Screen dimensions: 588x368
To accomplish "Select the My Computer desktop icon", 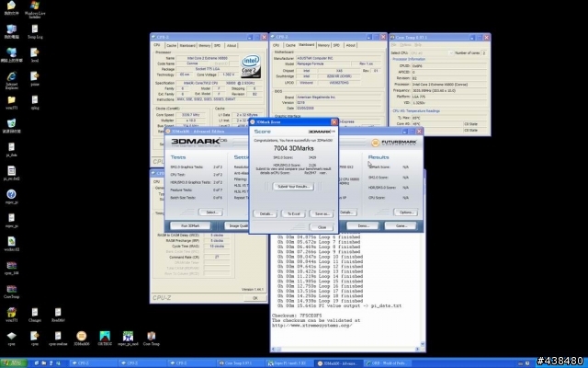I will [12, 31].
